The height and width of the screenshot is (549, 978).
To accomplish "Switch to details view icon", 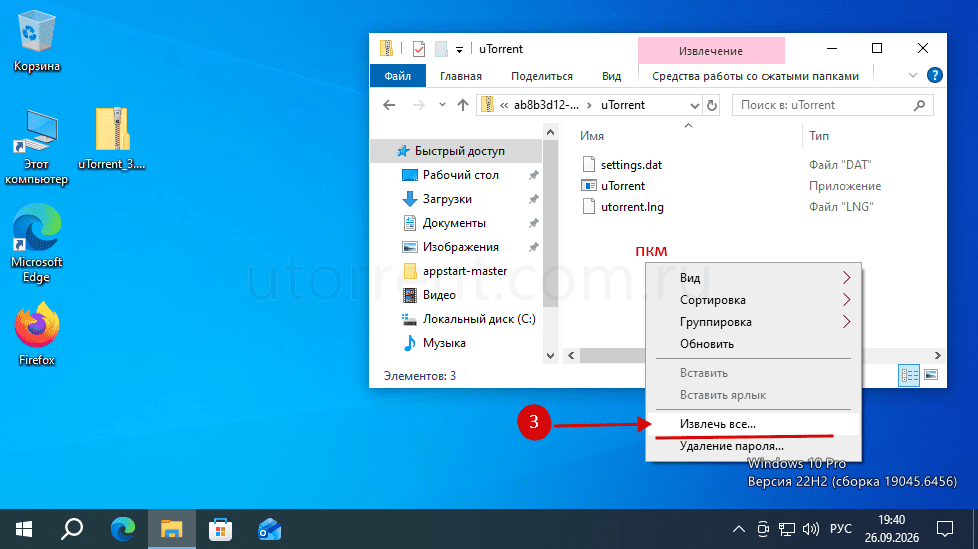I will [909, 375].
